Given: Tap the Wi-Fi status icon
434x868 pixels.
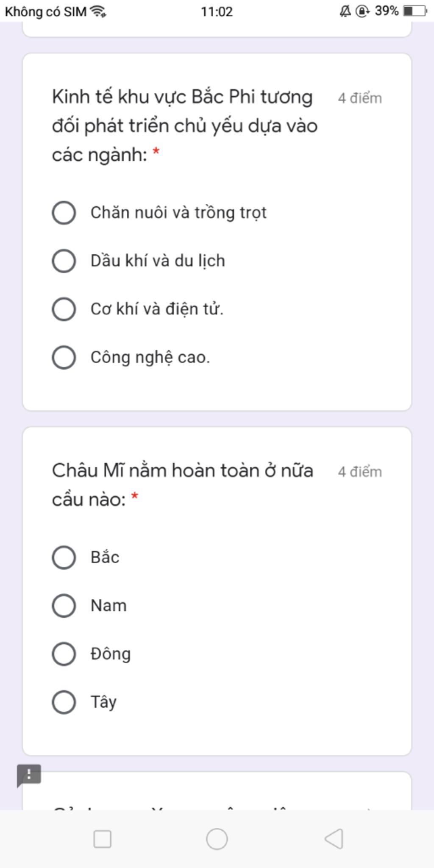Looking at the screenshot, I should 99,11.
